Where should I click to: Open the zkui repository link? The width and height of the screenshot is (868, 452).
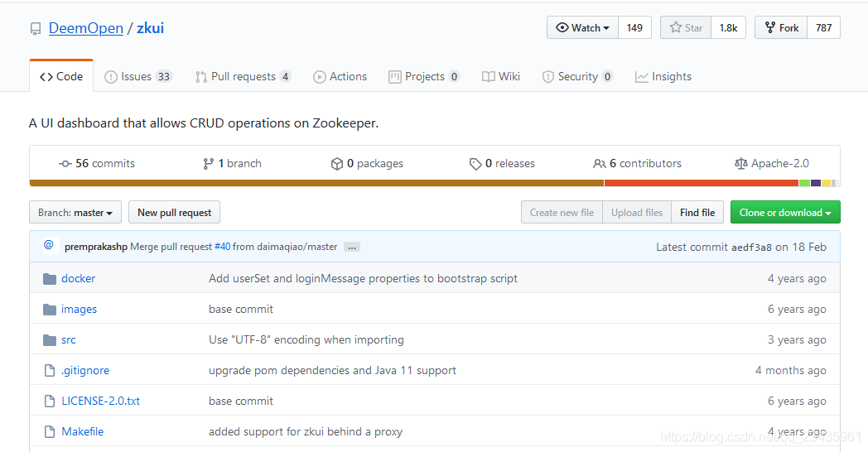coord(151,28)
